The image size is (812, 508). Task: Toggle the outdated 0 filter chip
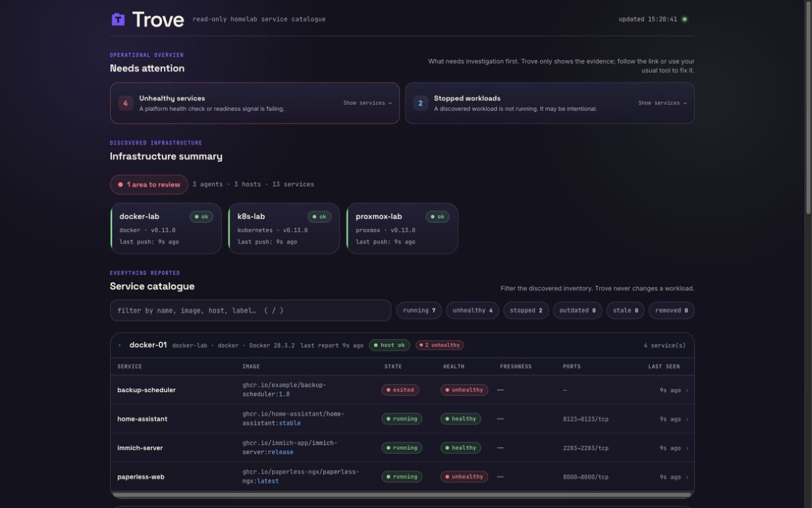click(578, 310)
